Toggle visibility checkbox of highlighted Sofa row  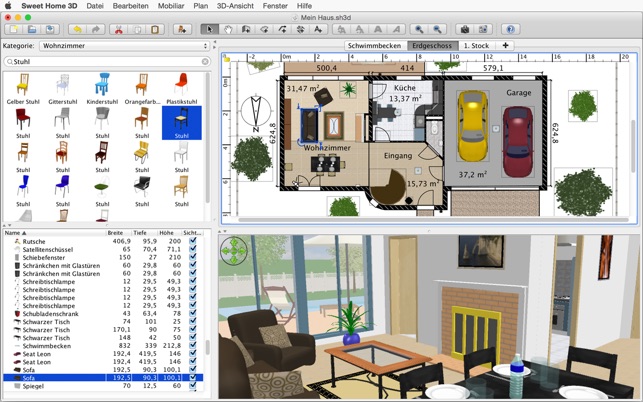(x=193, y=378)
